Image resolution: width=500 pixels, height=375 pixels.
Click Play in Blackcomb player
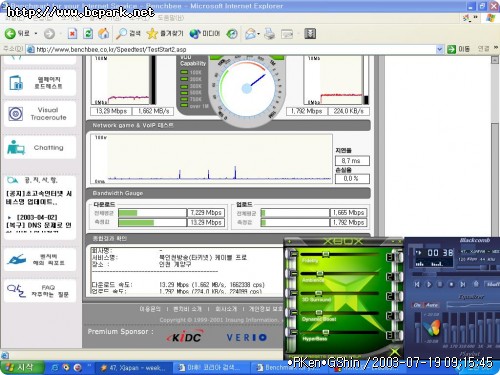[x=429, y=284]
